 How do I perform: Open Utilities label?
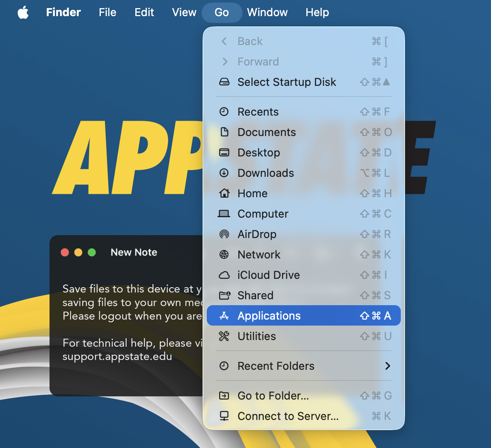coord(257,336)
